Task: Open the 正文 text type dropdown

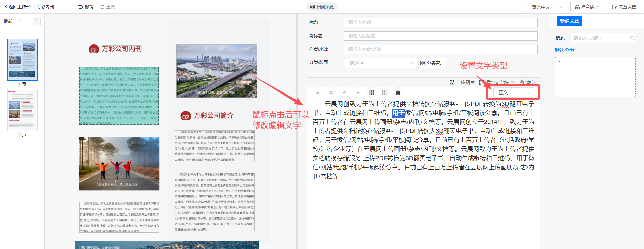Action: [514, 92]
